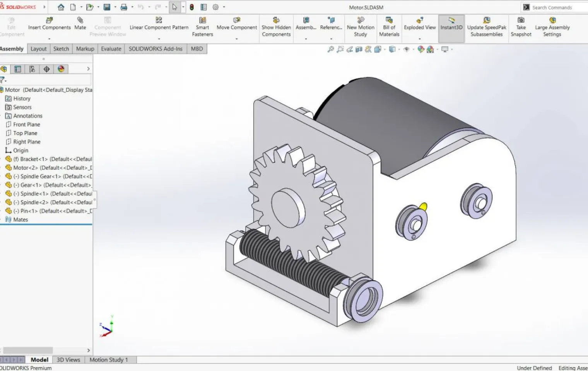Start a New Motion Study
The image size is (588, 371).
361,27
